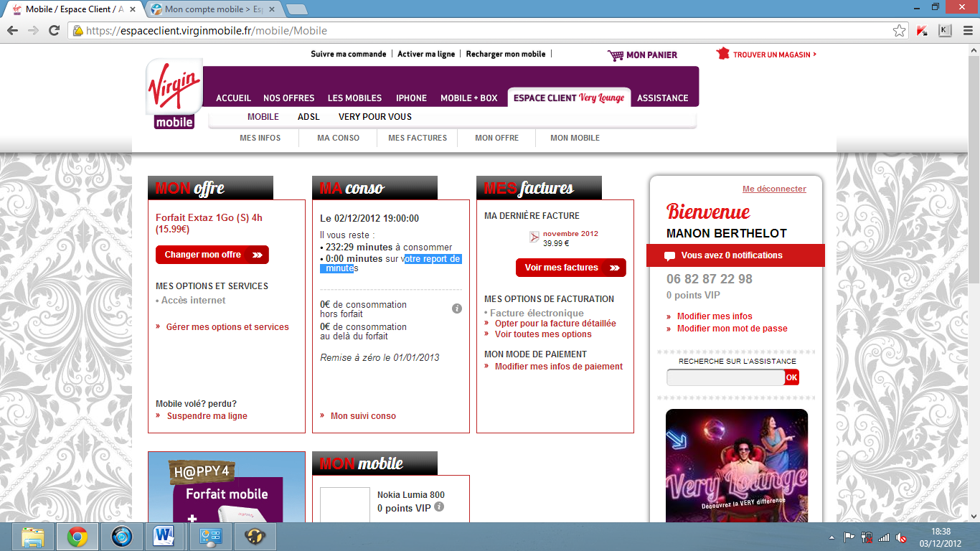Open the MES FACTURES section

coord(418,138)
